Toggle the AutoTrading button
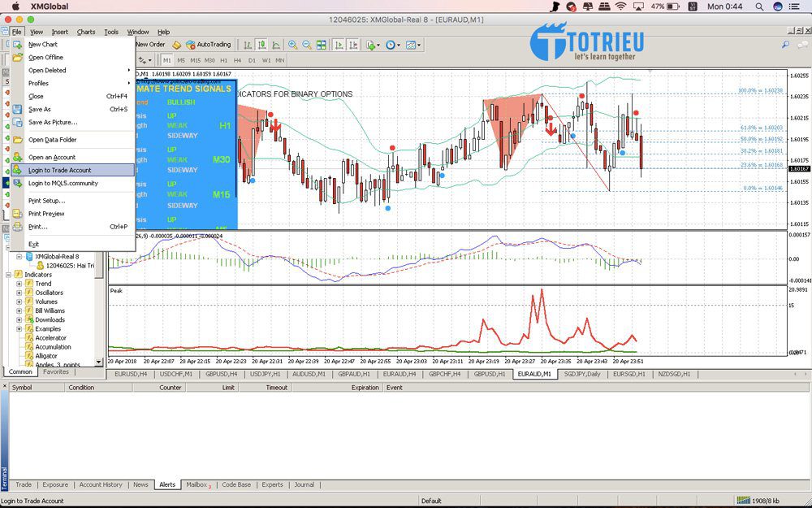Image resolution: width=812 pixels, height=508 pixels. (x=209, y=45)
